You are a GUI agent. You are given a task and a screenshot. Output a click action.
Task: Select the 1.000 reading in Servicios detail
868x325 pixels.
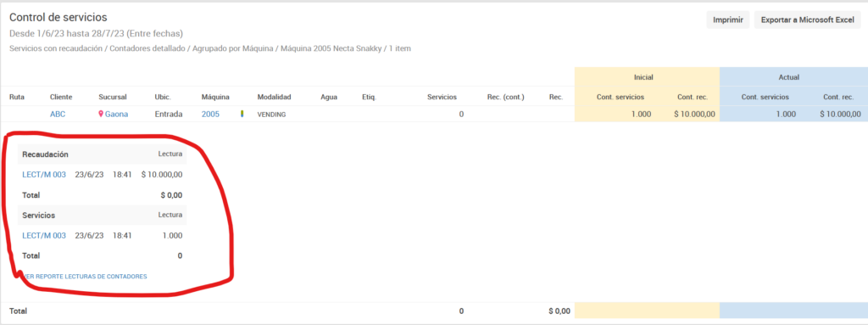(172, 236)
